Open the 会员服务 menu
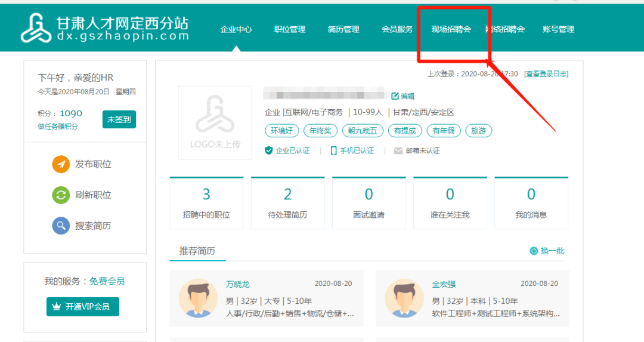 pos(397,29)
